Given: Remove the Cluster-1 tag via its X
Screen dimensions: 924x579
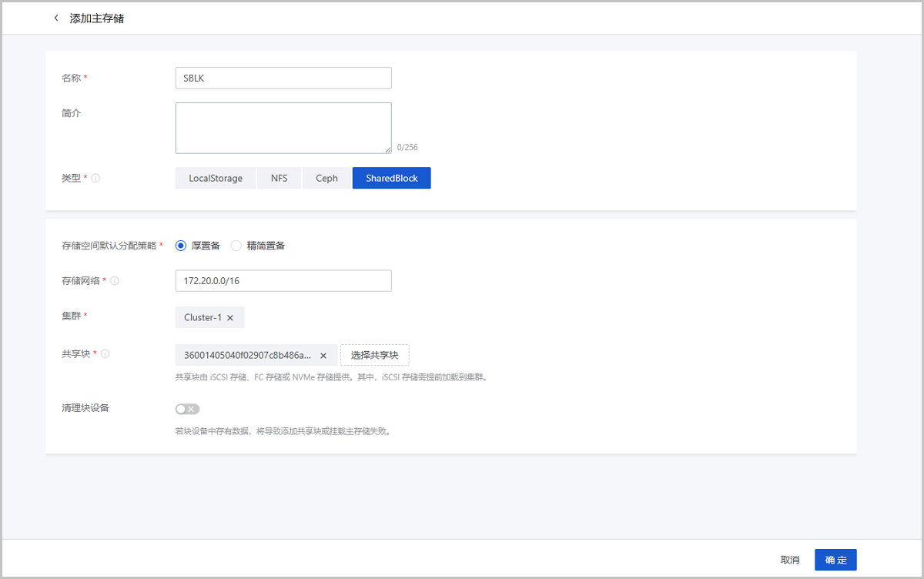Looking at the screenshot, I should pyautogui.click(x=229, y=318).
